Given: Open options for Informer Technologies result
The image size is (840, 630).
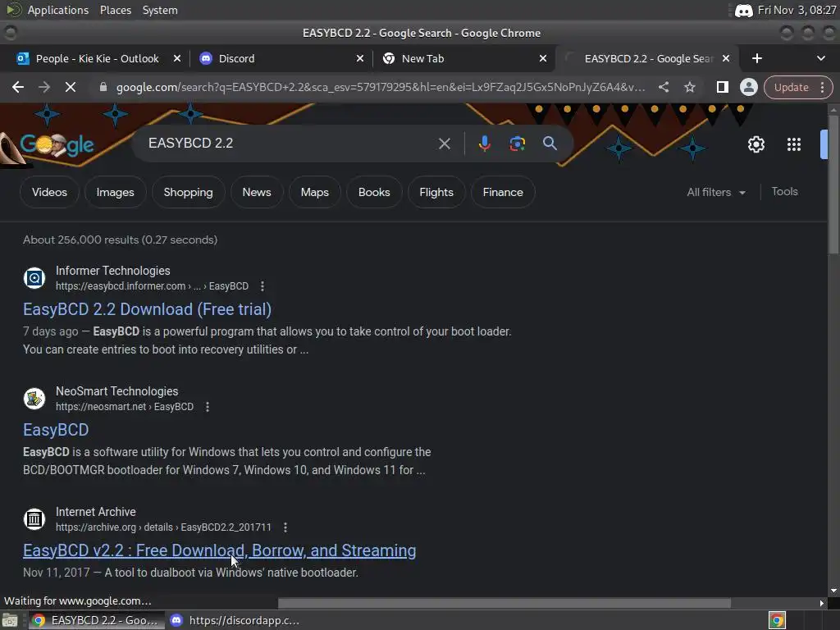Looking at the screenshot, I should (x=262, y=286).
